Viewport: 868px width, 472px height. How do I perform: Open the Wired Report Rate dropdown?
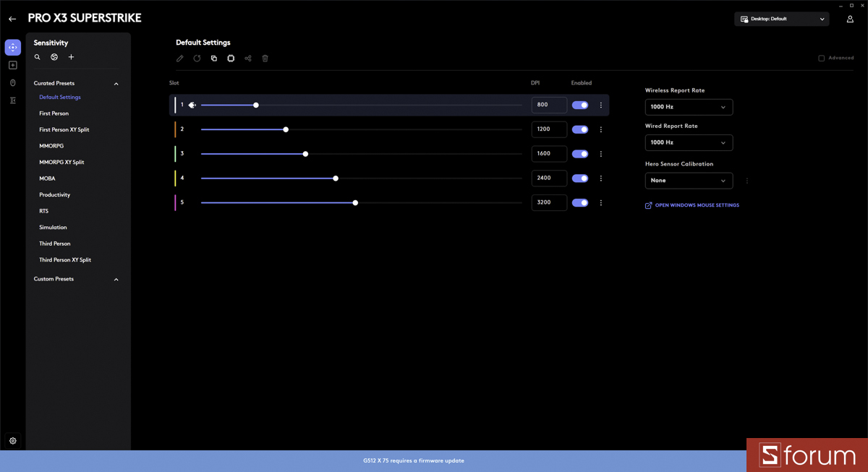pyautogui.click(x=689, y=142)
